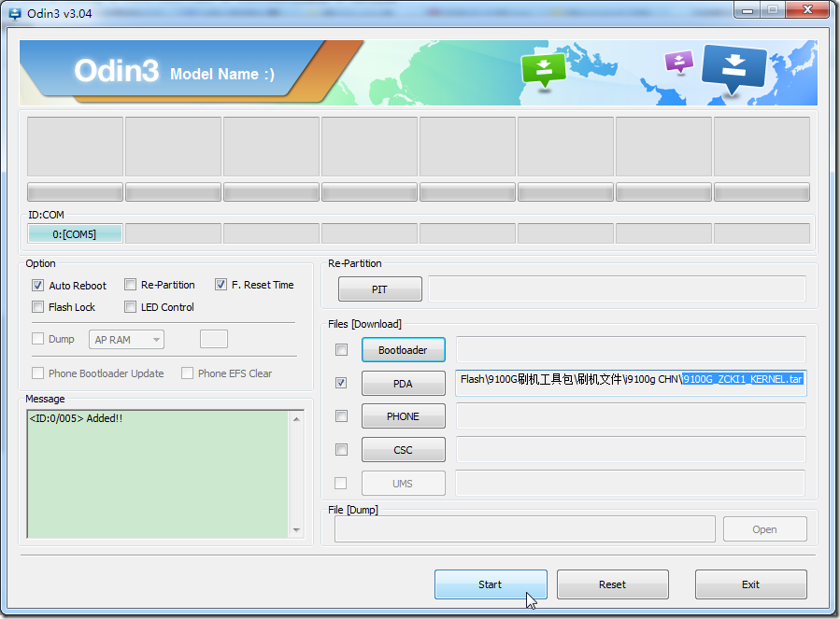The image size is (840, 619).
Task: Check the Dump option checkbox
Action: tap(37, 338)
